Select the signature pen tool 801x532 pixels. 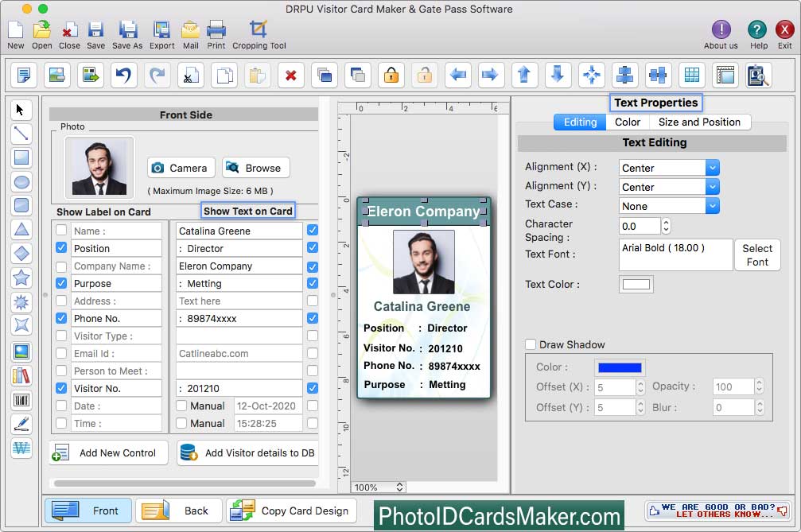click(21, 424)
